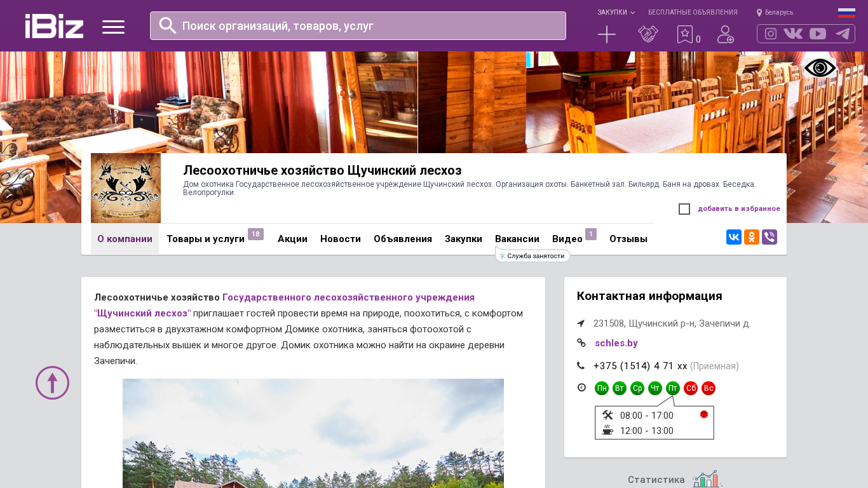The height and width of the screenshot is (488, 868).
Task: Open the handshake partners icon
Action: (x=648, y=34)
